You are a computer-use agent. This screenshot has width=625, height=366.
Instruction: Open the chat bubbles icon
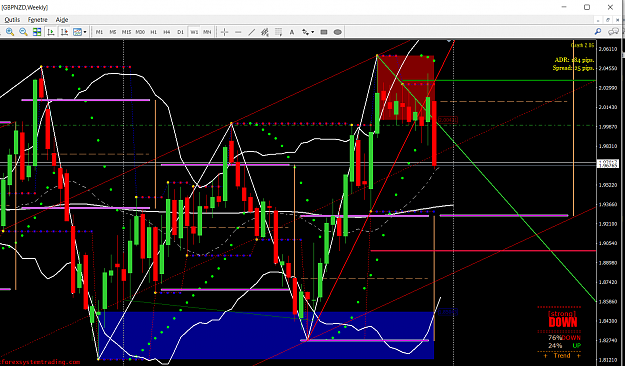pos(613,31)
